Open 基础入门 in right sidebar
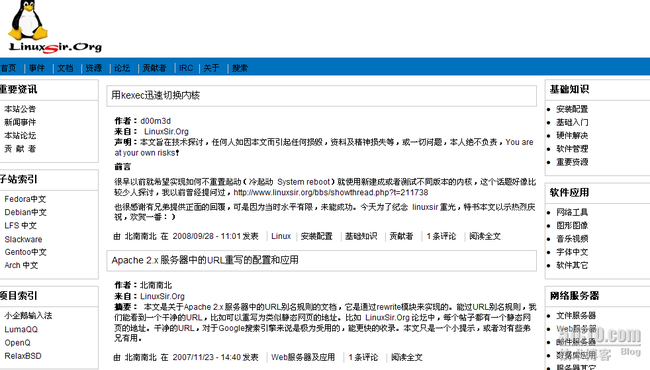Screen dimensions: 650x370 tap(572, 122)
